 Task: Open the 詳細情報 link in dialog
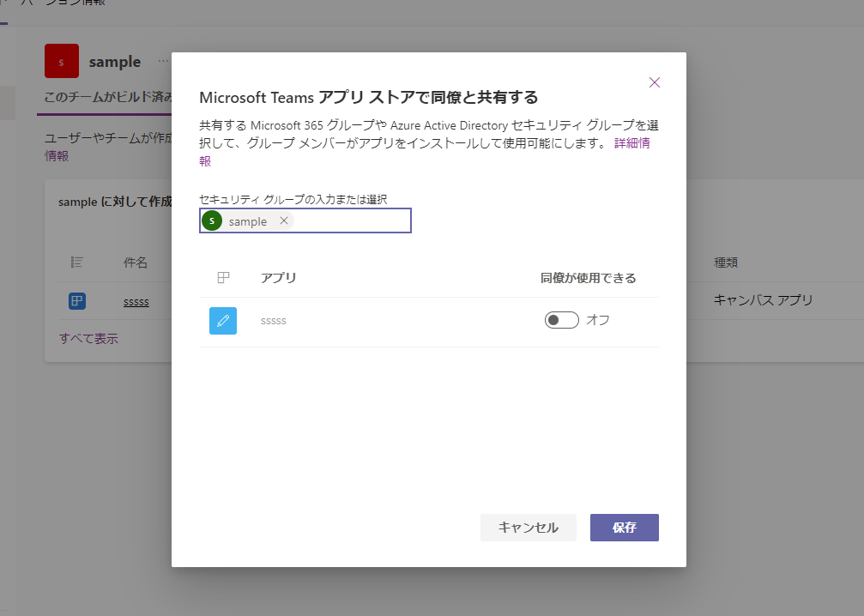(x=631, y=143)
